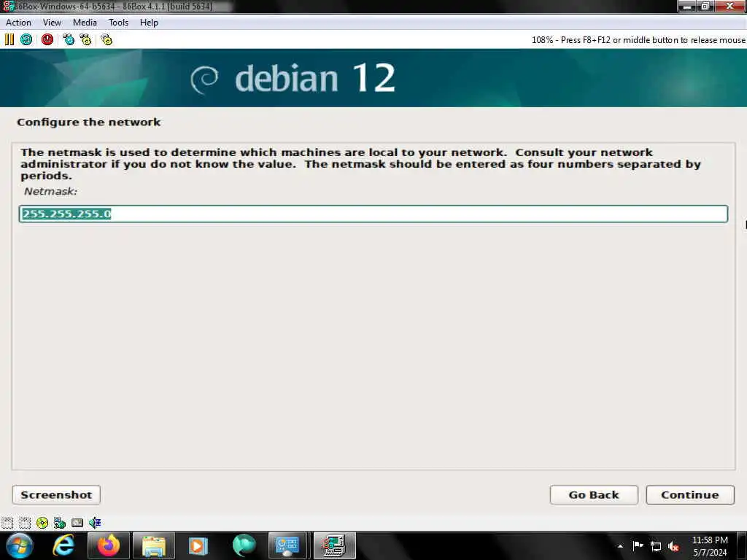Pause emulation with the yellow pause icon
The width and height of the screenshot is (747, 560).
point(9,39)
